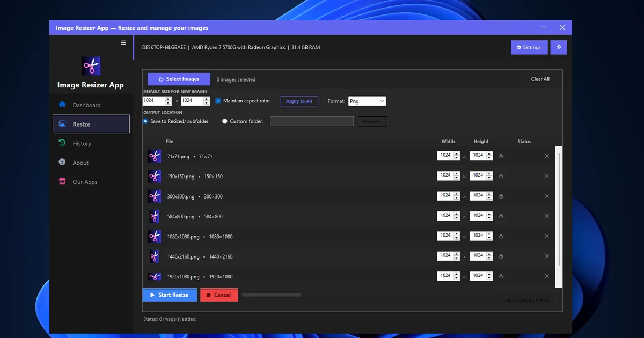Open the About page
644x338 pixels.
point(91,163)
